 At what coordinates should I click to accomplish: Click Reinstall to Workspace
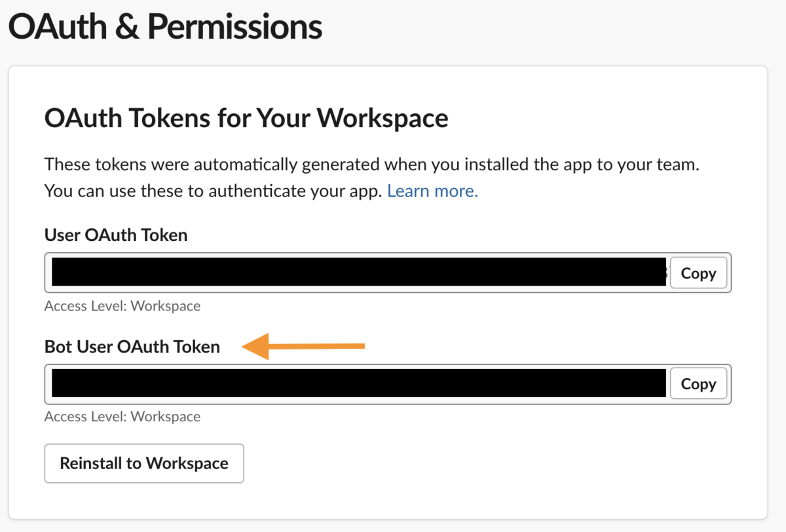[x=144, y=463]
